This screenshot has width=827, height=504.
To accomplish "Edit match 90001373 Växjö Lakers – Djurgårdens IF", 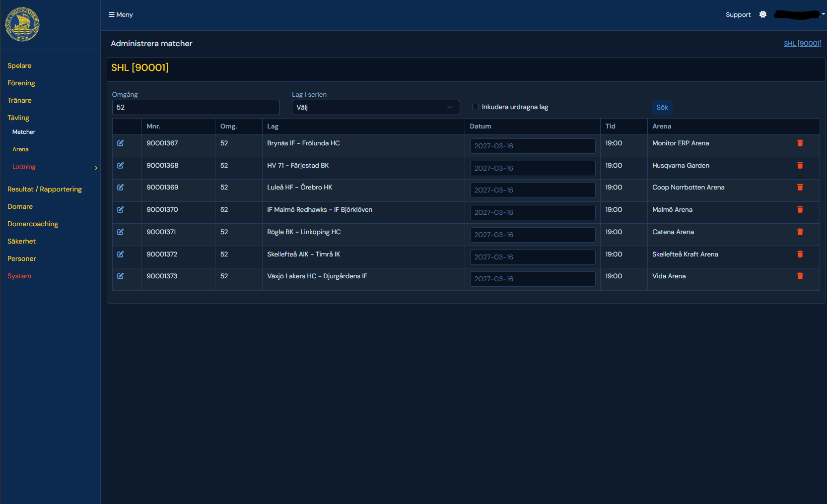I will (120, 276).
